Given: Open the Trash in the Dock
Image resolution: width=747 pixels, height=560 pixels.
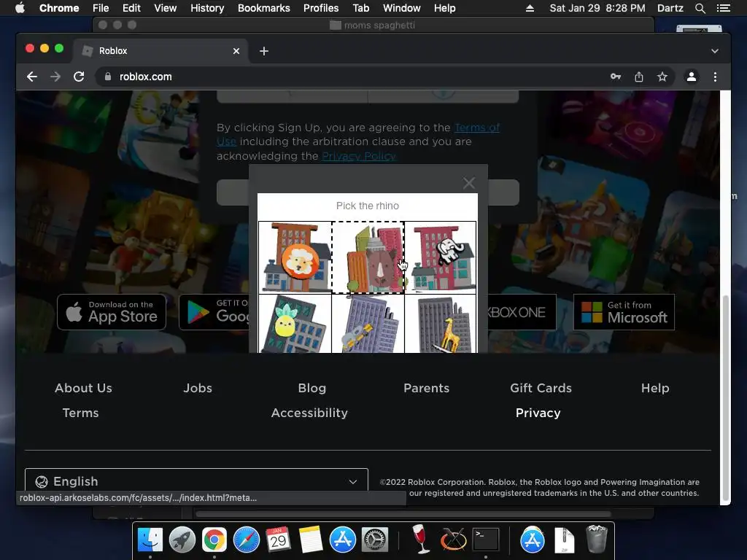Looking at the screenshot, I should 596,539.
